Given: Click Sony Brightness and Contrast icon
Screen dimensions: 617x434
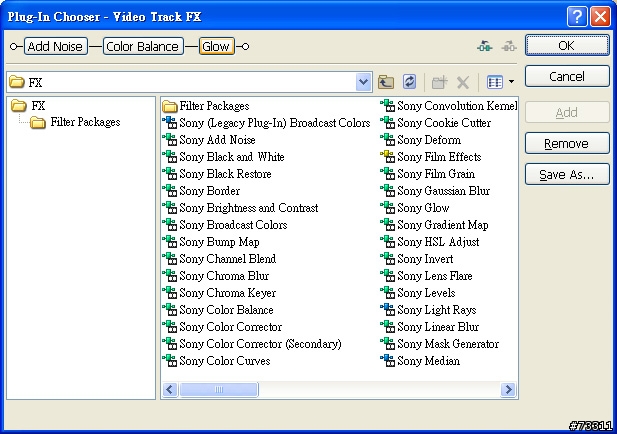Looking at the screenshot, I should coord(170,207).
